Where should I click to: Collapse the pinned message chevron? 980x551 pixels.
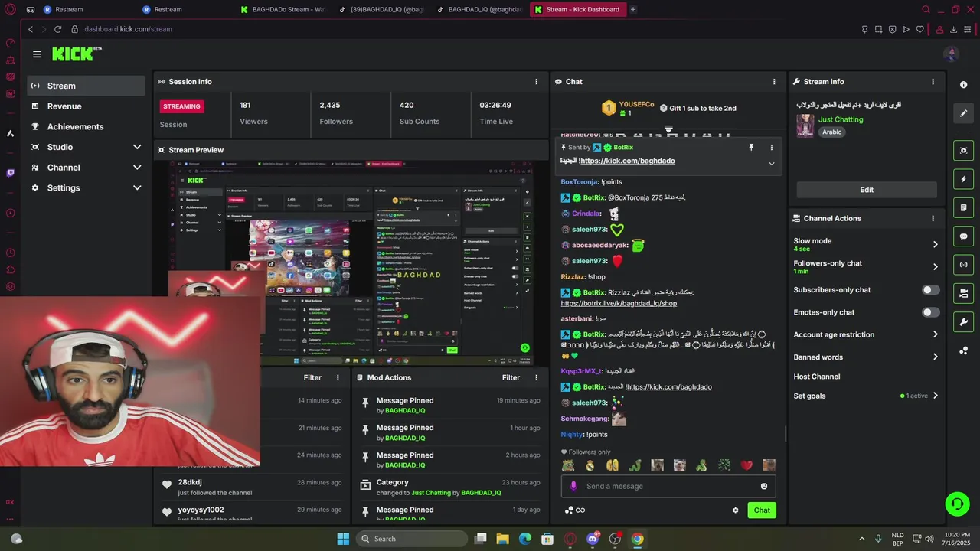coord(771,163)
